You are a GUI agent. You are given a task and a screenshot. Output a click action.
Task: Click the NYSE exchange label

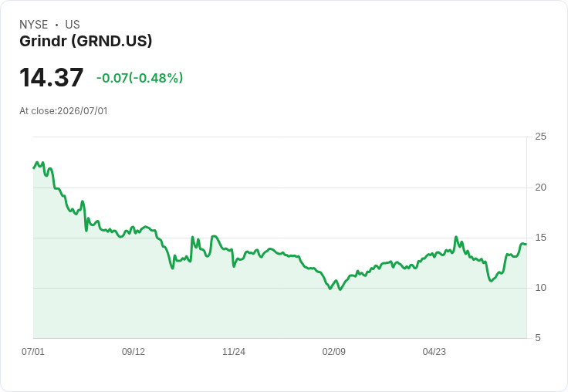coord(34,25)
